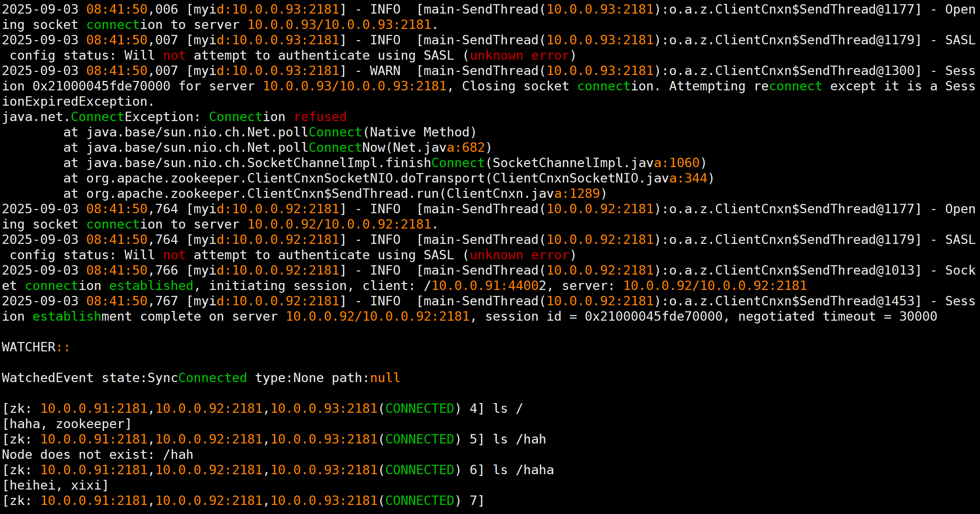Click the 'ls /haha' command at prompt 6

pyautogui.click(x=523, y=470)
